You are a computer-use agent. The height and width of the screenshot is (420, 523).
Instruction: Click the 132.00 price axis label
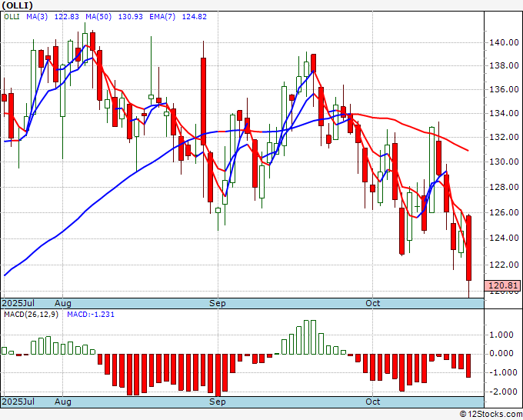[504, 137]
